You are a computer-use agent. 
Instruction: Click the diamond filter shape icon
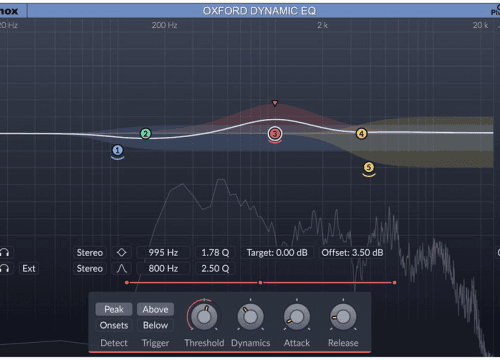click(122, 253)
